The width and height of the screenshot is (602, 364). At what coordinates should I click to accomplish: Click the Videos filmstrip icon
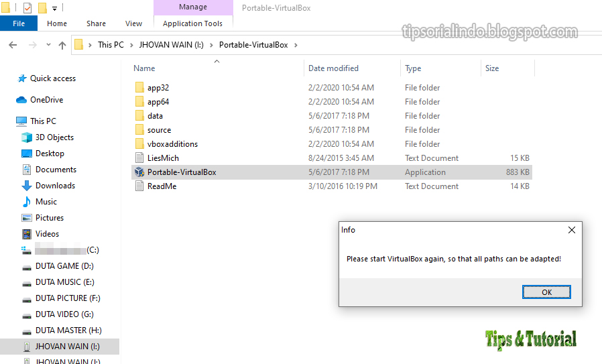pos(27,234)
